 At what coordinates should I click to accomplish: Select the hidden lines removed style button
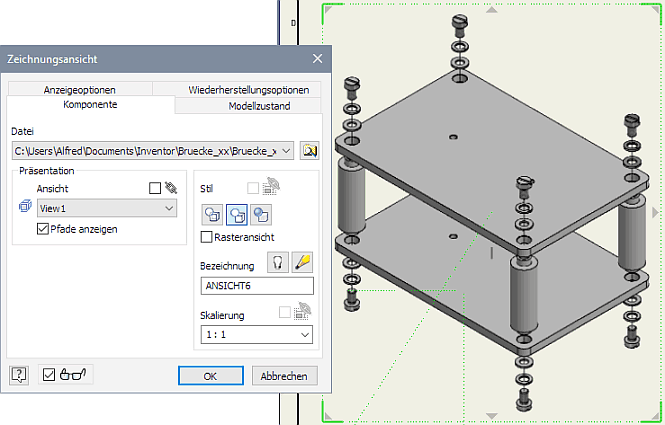pyautogui.click(x=238, y=212)
